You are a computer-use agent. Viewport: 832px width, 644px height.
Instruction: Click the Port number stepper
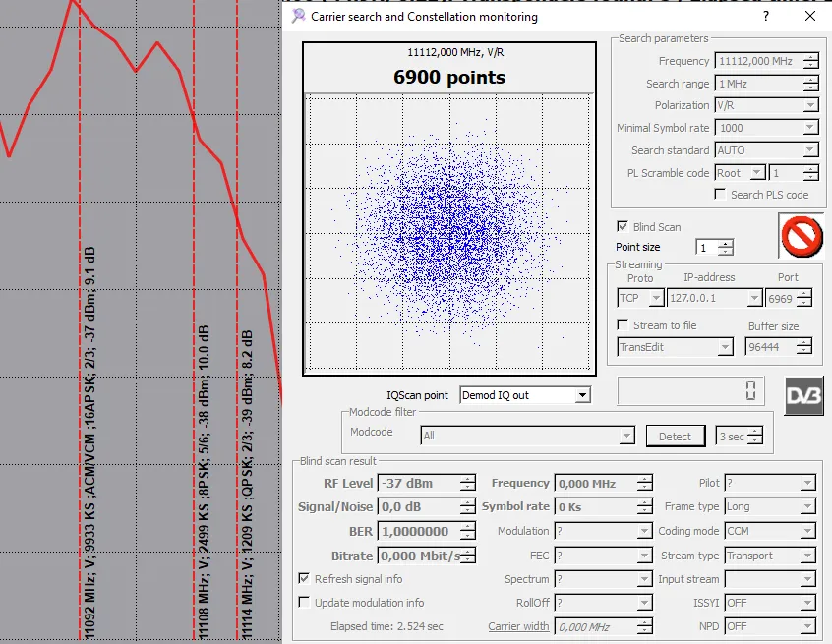[x=804, y=298]
